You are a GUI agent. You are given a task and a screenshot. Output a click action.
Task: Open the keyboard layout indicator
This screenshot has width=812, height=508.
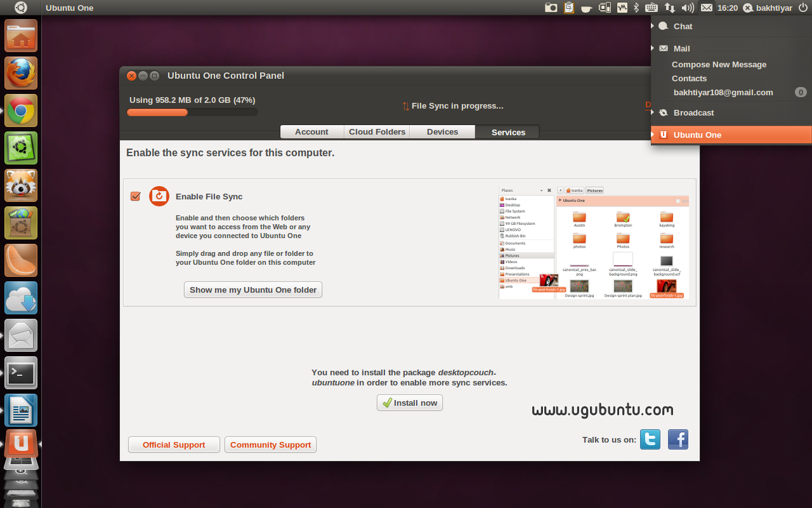click(x=651, y=8)
